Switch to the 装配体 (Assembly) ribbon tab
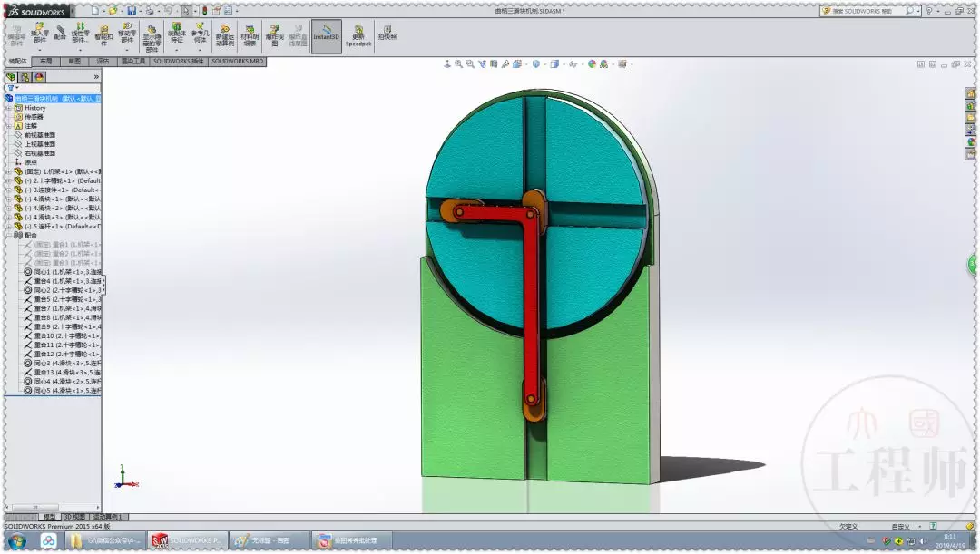This screenshot has height=554, width=980. click(x=18, y=62)
